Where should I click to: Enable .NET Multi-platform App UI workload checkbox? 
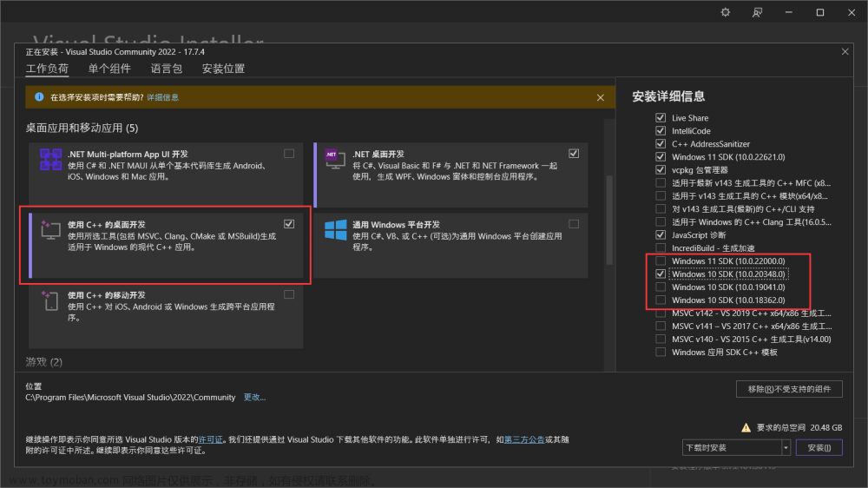coord(289,154)
